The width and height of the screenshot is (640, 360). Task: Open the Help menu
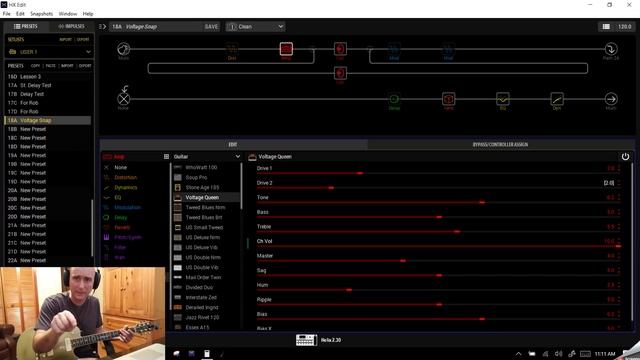(88, 13)
